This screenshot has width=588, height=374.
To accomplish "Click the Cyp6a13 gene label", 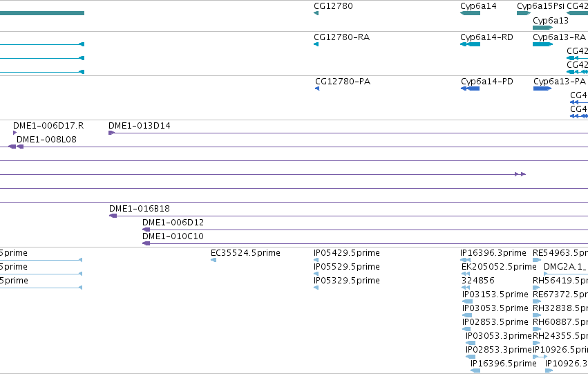I will [551, 21].
